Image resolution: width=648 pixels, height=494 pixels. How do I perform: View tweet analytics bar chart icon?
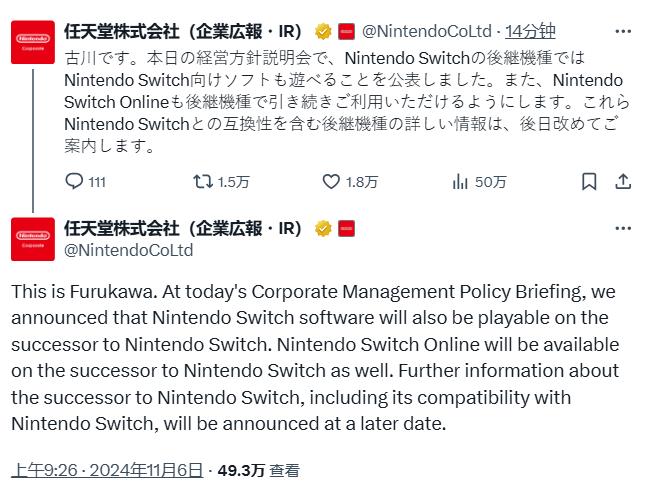[461, 181]
